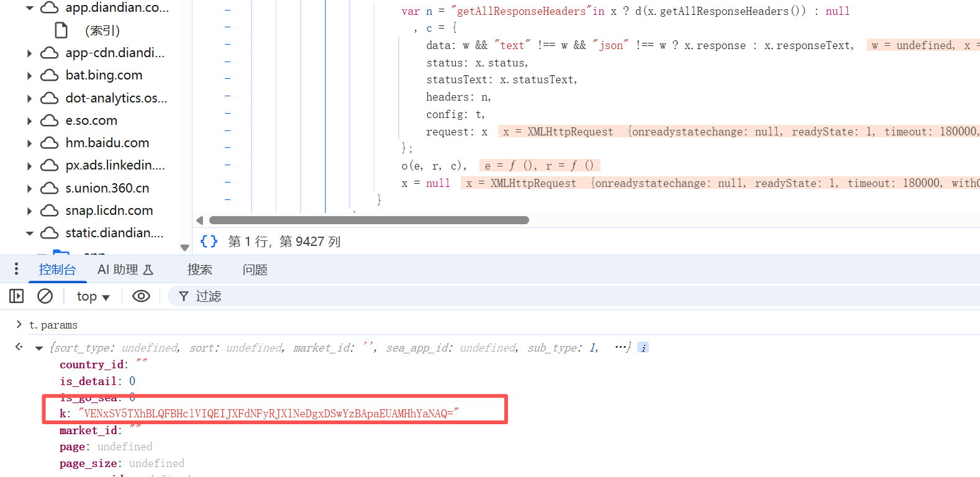Expand the bat.bing.com tree node
Image resolution: width=980 pixels, height=477 pixels.
(29, 76)
